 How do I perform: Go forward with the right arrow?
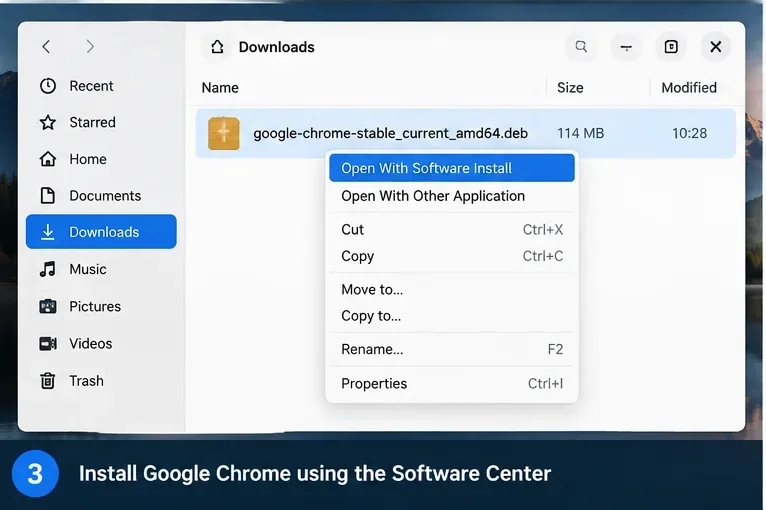pos(90,47)
